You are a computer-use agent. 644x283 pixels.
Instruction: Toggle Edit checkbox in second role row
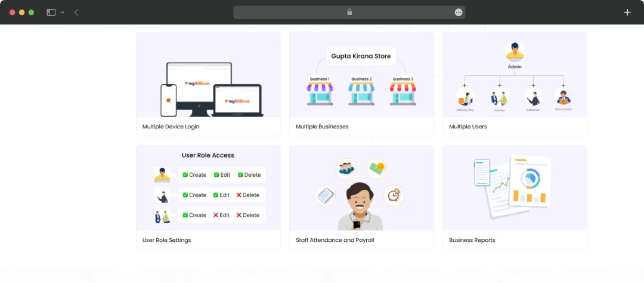(216, 195)
